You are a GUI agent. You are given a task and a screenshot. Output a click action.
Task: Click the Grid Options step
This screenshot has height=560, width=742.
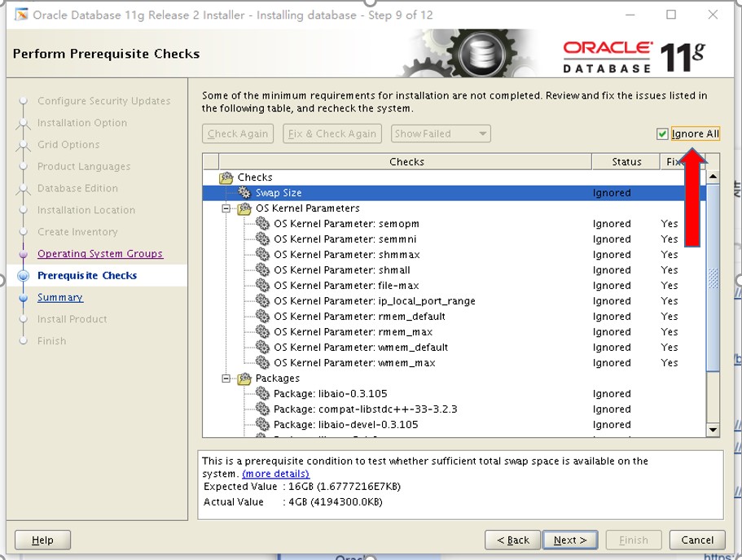pos(68,144)
